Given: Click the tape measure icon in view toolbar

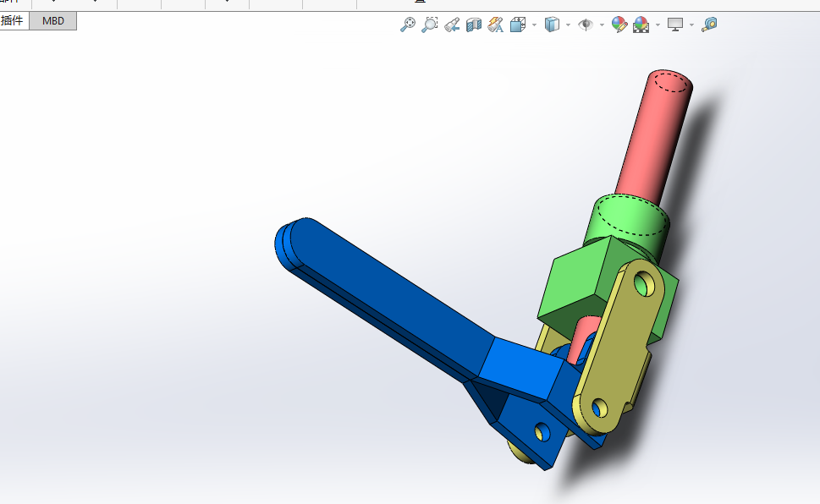Looking at the screenshot, I should [709, 24].
